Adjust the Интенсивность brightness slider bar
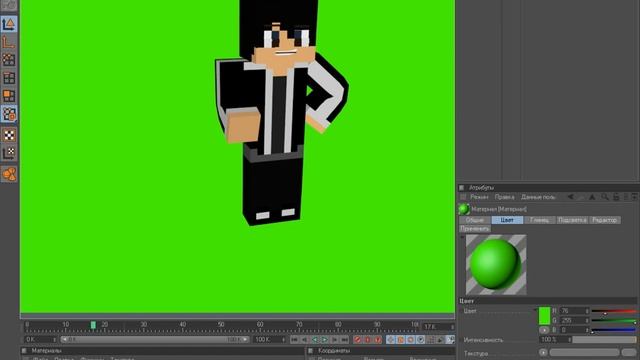 pyautogui.click(x=605, y=340)
